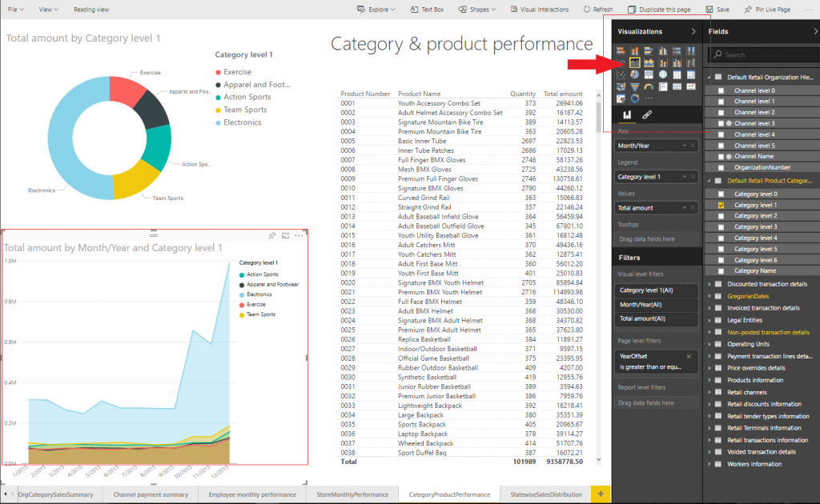
Task: Select the Treemap visualization icon
Action: pos(649,74)
